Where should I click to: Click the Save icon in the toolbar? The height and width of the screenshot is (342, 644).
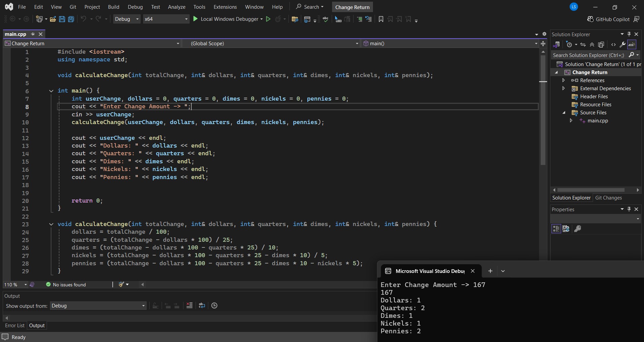coord(62,19)
